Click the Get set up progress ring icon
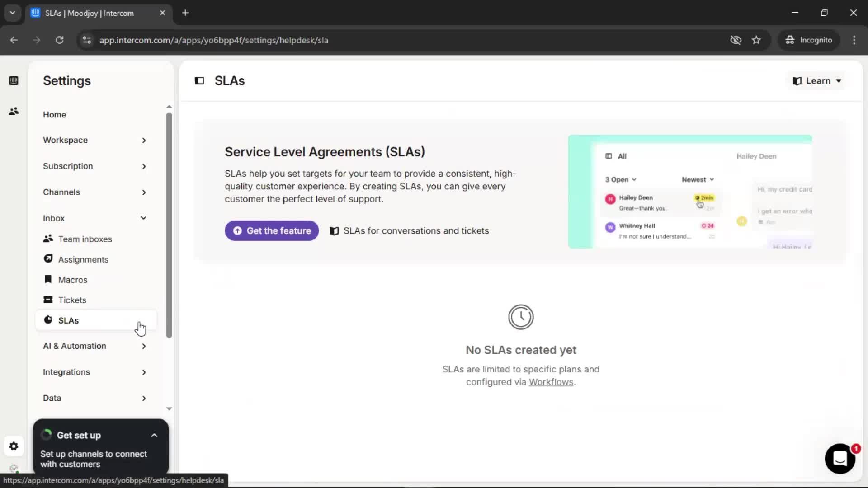Image resolution: width=868 pixels, height=488 pixels. [x=46, y=435]
